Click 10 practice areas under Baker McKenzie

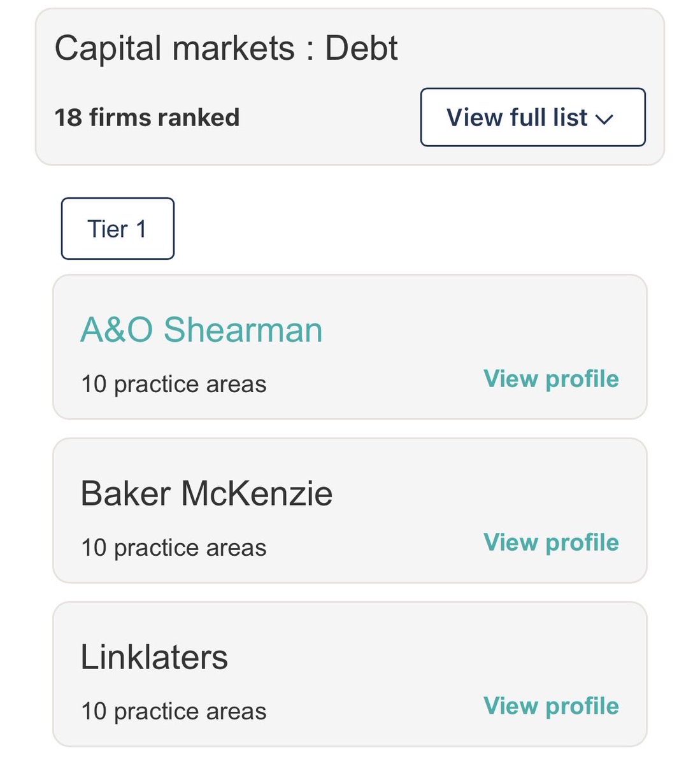(173, 548)
